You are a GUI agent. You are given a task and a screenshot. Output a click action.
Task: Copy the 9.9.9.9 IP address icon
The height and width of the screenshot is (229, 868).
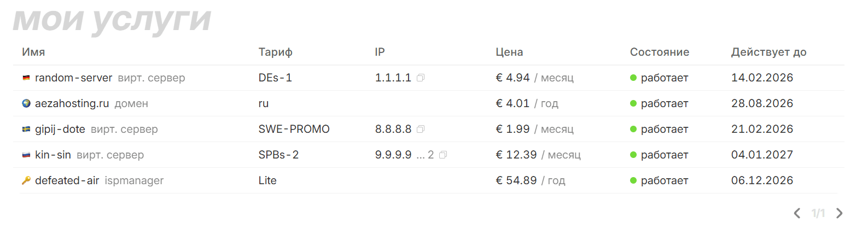443,155
